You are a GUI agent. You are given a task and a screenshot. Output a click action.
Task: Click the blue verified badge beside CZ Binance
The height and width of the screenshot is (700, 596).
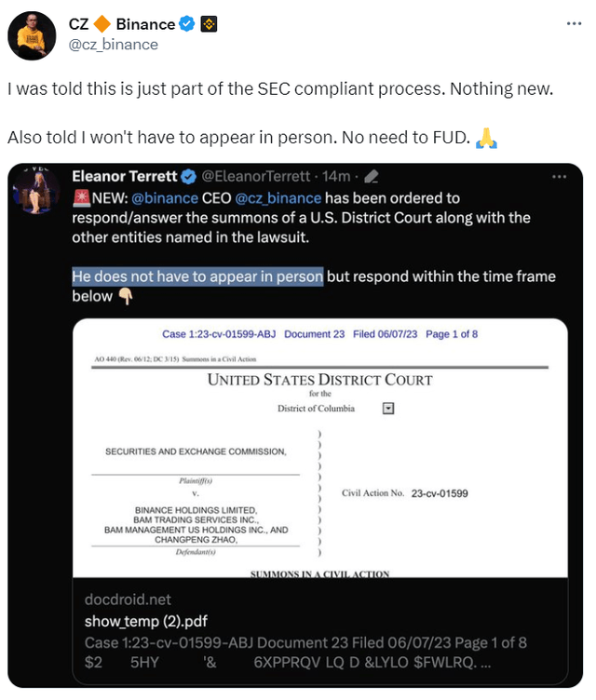coord(188,25)
